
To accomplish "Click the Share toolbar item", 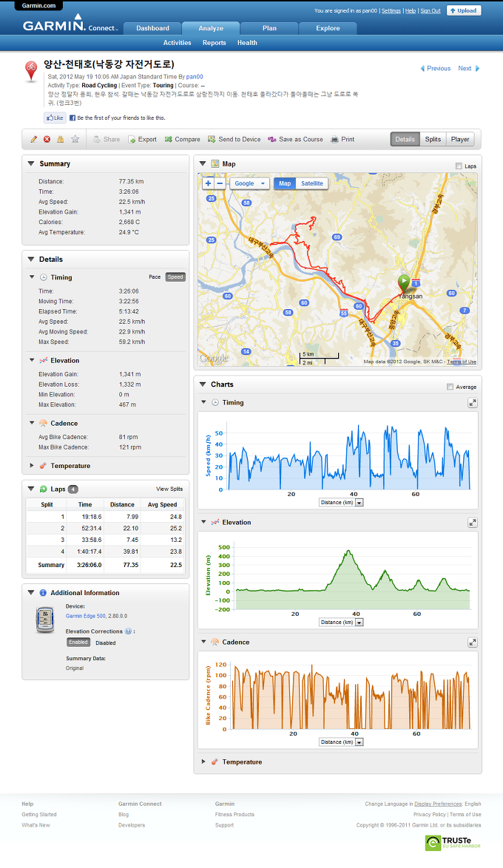I will 107,140.
